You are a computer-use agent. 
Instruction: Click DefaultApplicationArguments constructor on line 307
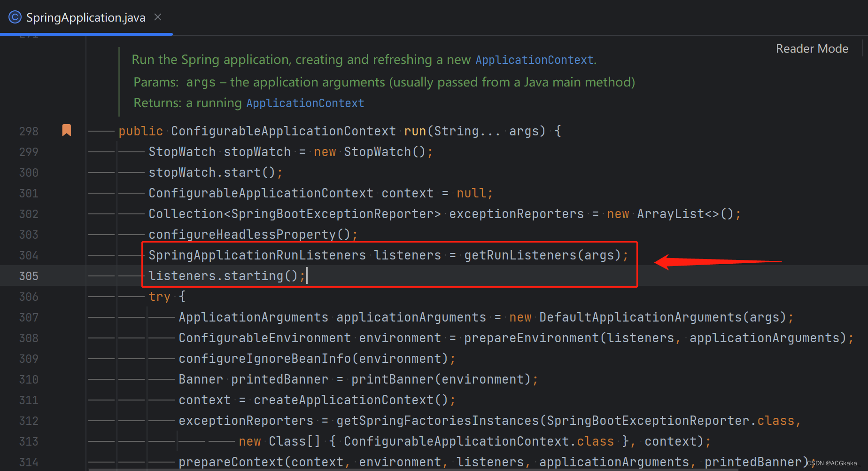641,317
